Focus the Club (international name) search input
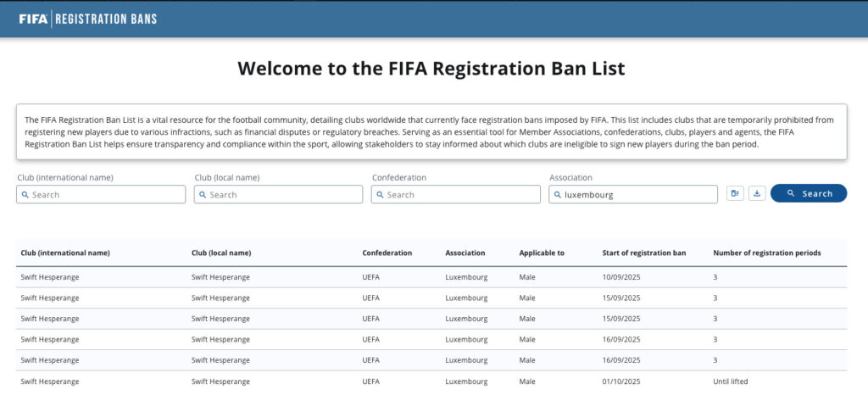 click(x=106, y=195)
